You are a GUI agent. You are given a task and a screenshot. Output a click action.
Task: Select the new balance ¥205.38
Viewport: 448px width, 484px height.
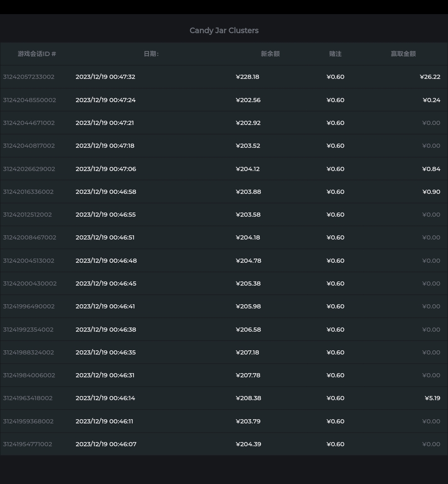tap(248, 284)
